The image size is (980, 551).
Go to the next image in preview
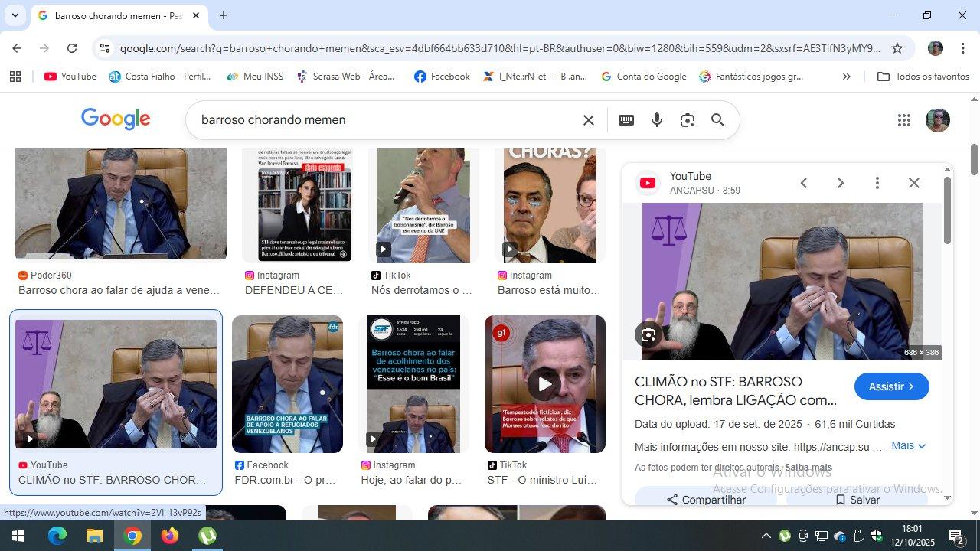pos(840,183)
